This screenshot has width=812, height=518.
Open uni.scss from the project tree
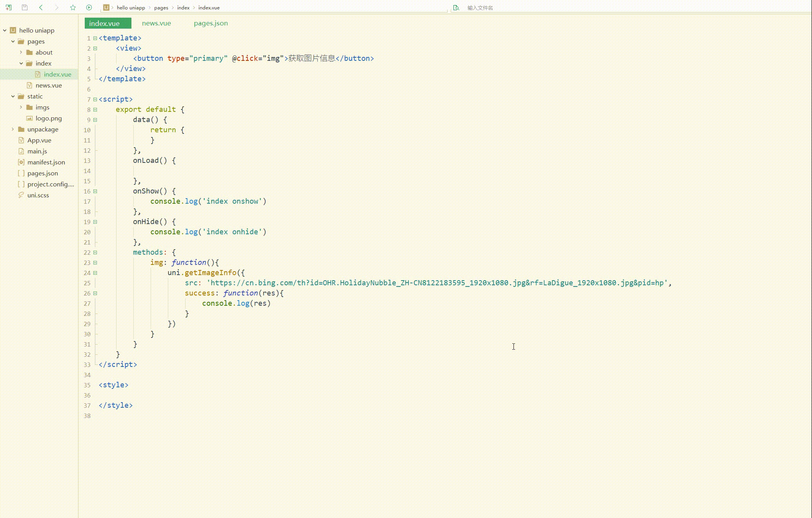pos(38,195)
